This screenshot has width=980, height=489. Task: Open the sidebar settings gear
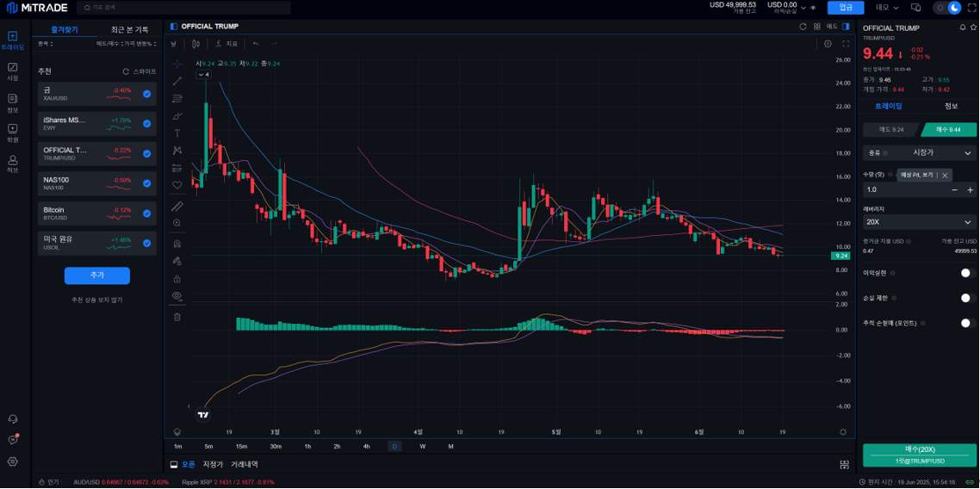[13, 461]
